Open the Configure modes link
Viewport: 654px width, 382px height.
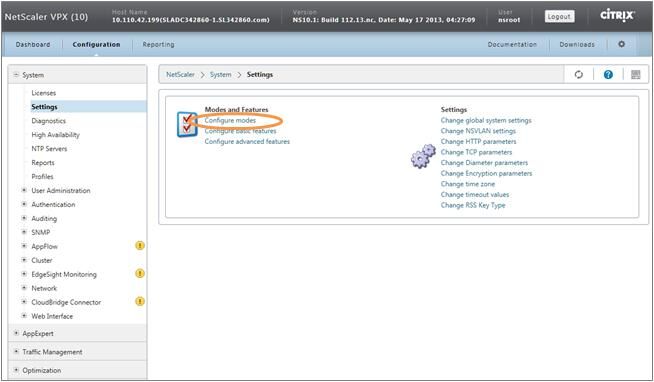(230, 120)
